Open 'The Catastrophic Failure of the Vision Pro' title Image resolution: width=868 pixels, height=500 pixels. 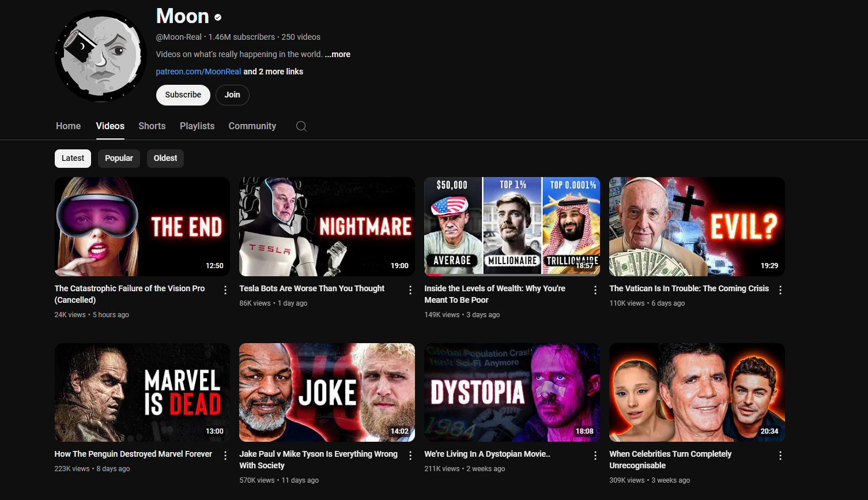(130, 294)
